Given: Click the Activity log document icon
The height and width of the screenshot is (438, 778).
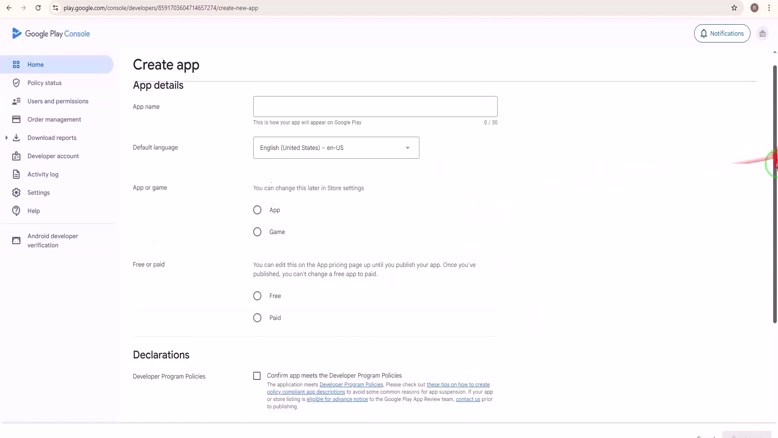Looking at the screenshot, I should [16, 174].
